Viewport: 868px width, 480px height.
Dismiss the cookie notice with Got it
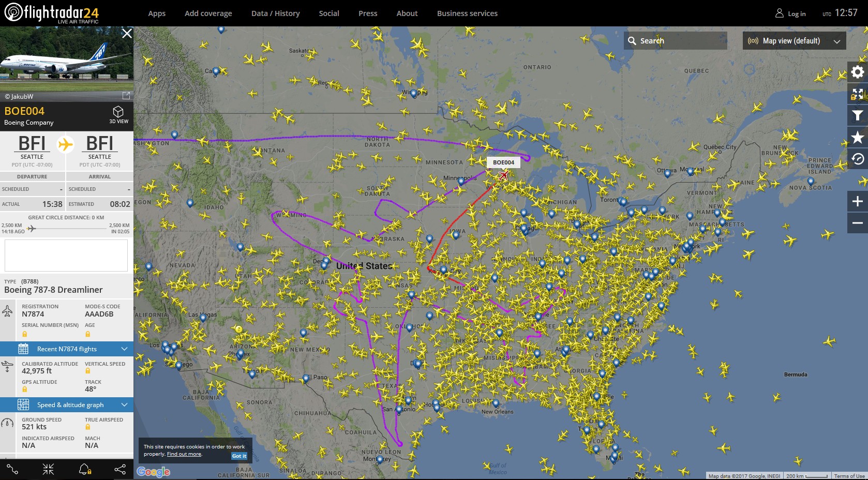[x=239, y=456]
